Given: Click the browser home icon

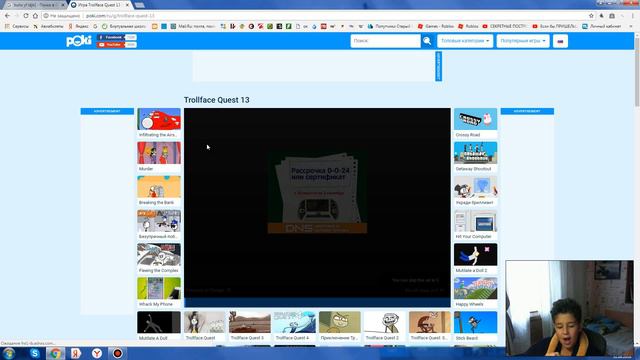Looking at the screenshot, I should [x=35, y=16].
